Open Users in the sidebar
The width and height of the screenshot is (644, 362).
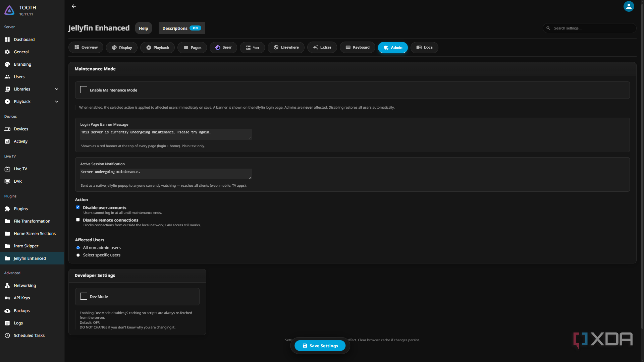point(32,77)
